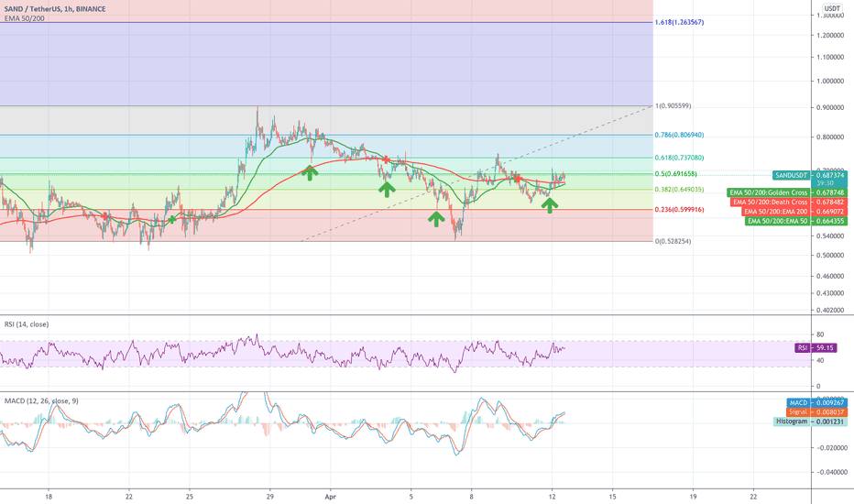The width and height of the screenshot is (854, 504).
Task: Select the EMA 50/200 indicator legend
Action: click(x=25, y=18)
